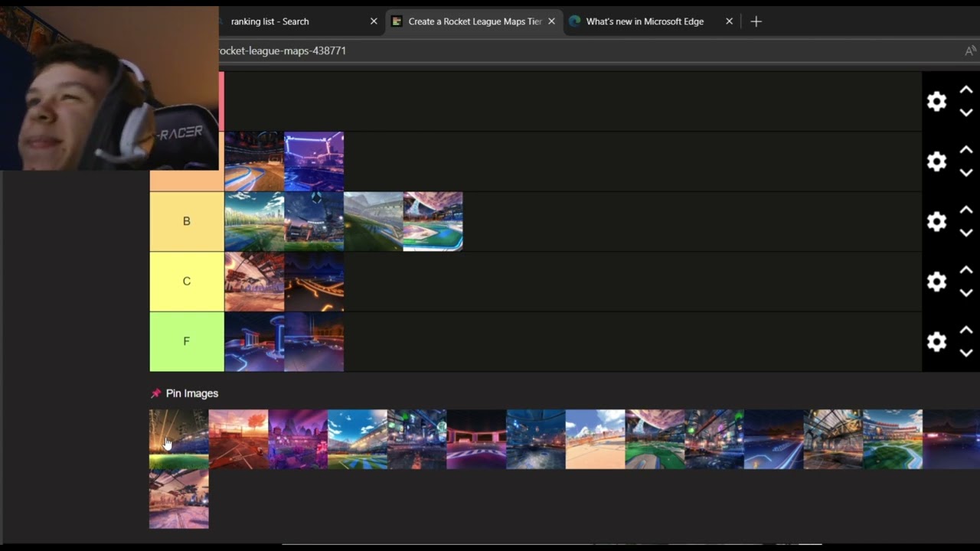Close the ranking list - Search tab
980x551 pixels.
374,21
